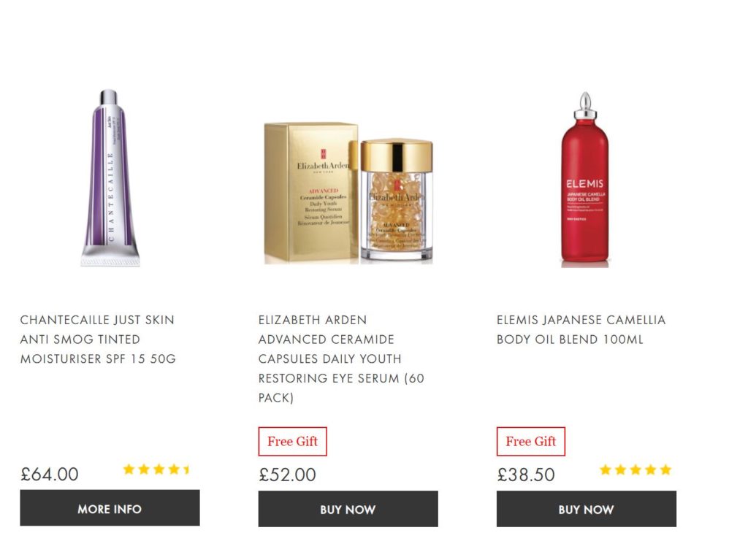Click the clear jar of gold capsules

397,201
